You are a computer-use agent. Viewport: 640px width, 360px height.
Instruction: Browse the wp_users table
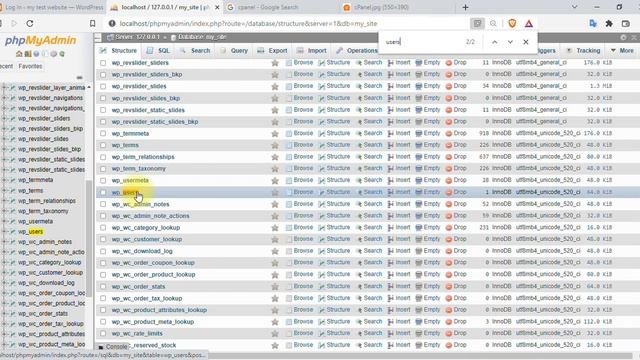[x=299, y=192]
